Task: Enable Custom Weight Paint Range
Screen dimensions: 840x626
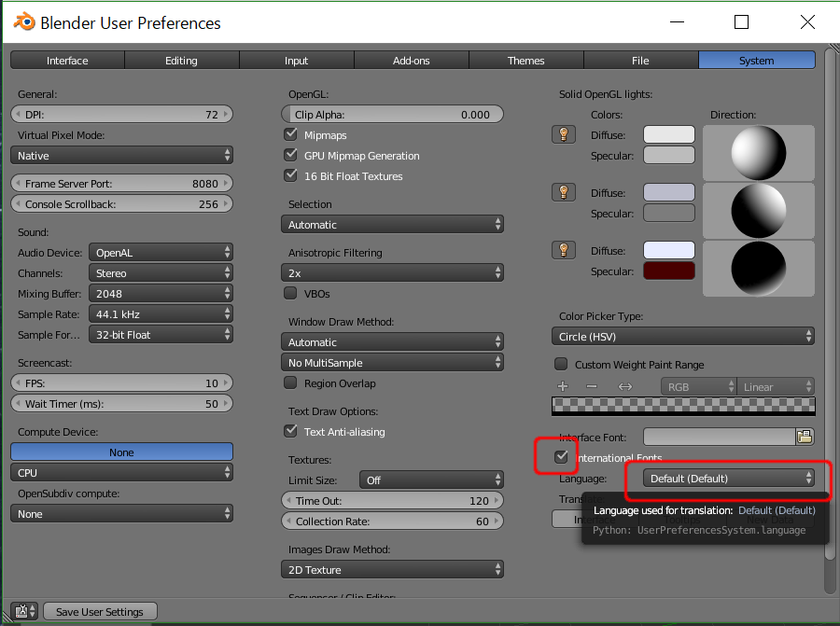Action: coord(561,364)
